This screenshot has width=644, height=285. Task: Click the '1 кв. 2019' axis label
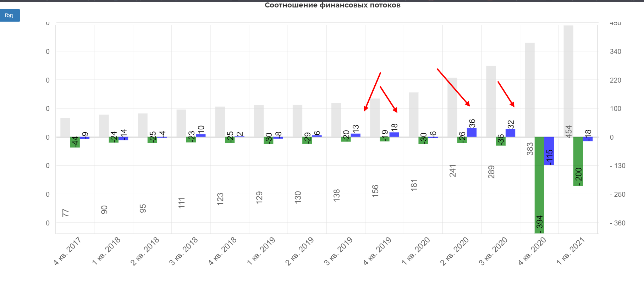tap(261, 251)
